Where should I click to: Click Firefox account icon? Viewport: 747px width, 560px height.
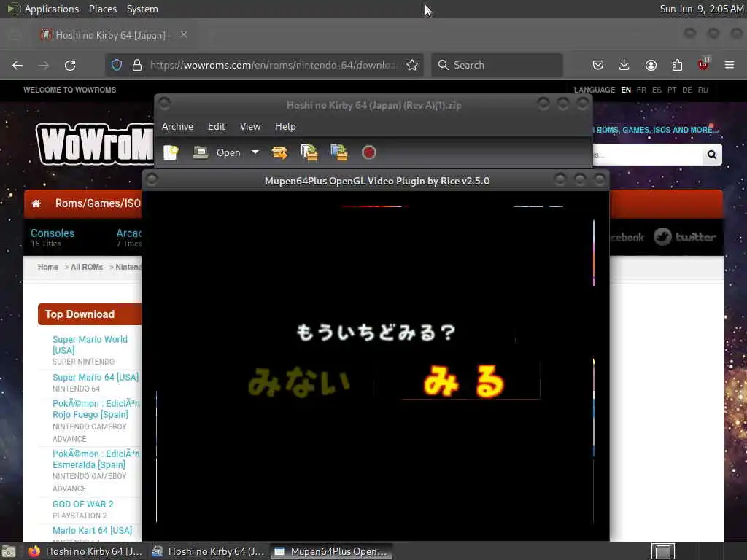651,65
